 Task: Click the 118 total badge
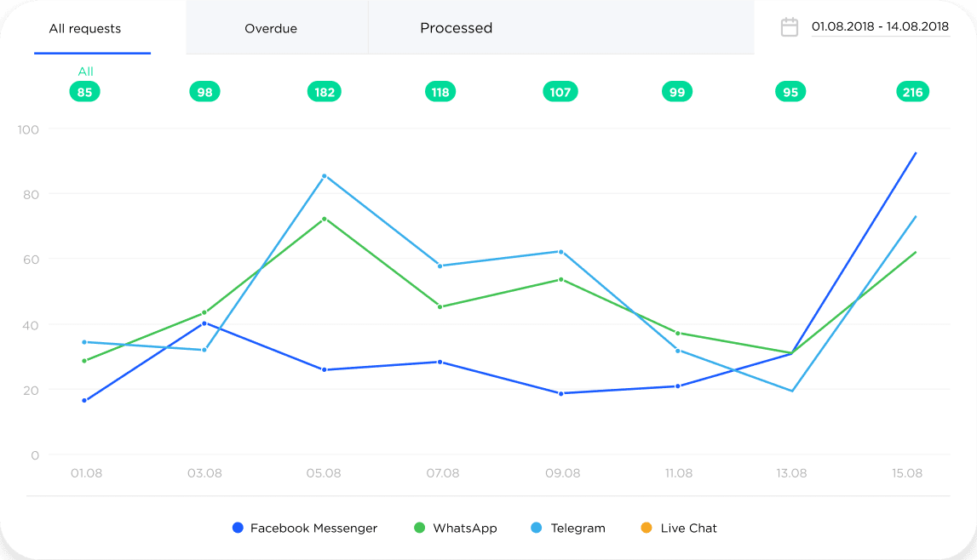click(x=440, y=92)
